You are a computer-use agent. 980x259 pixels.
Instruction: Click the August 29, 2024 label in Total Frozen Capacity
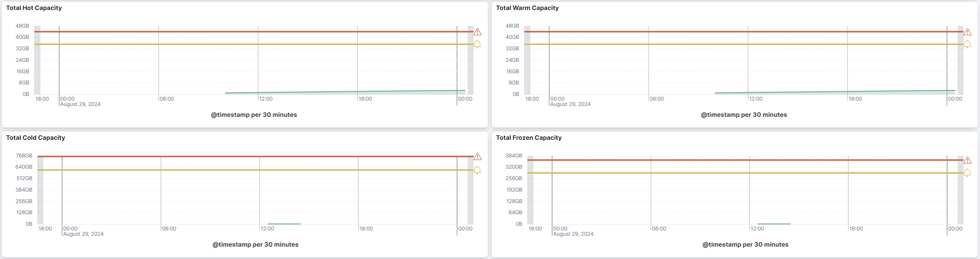pos(573,234)
